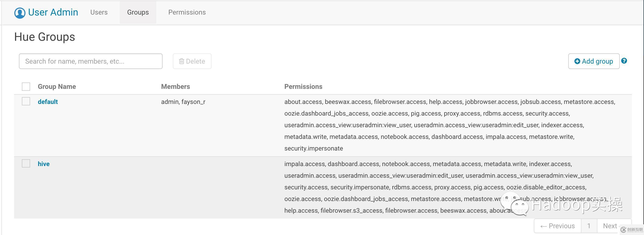The height and width of the screenshot is (235, 644).
Task: Focus the group search input field
Action: point(91,61)
